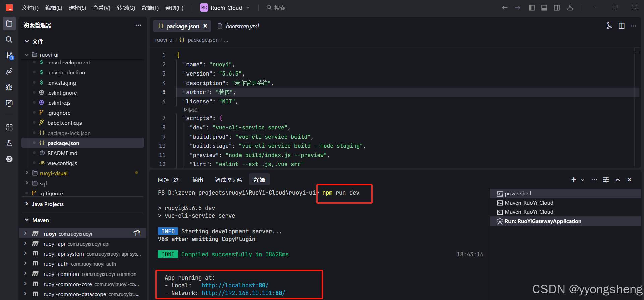Image resolution: width=644 pixels, height=300 pixels.
Task: Toggle the secondary sidebar layout icon
Action: (x=557, y=8)
